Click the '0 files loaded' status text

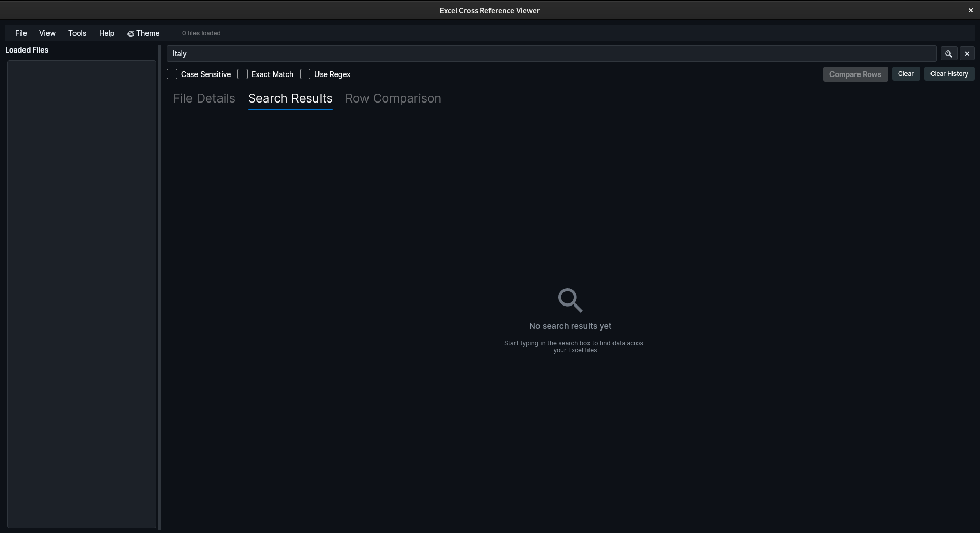(x=201, y=33)
